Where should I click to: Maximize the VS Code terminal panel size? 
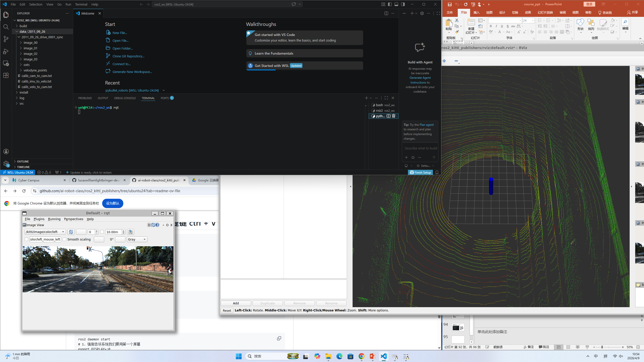pos(386,98)
